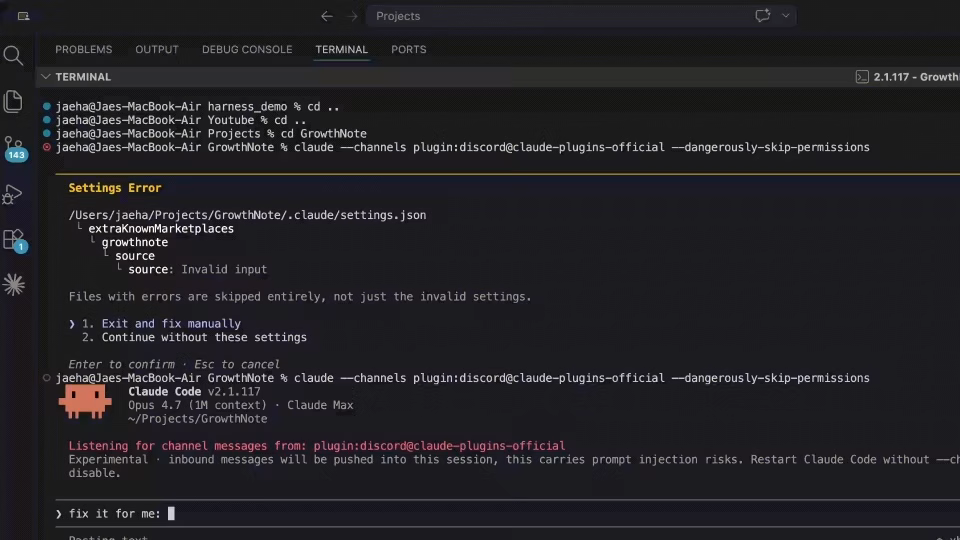Switch to the PROBLEMS tab
Image resolution: width=960 pixels, height=540 pixels.
84,50
